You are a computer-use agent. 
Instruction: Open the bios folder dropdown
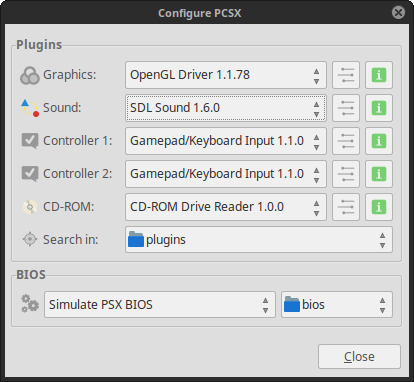pyautogui.click(x=337, y=305)
